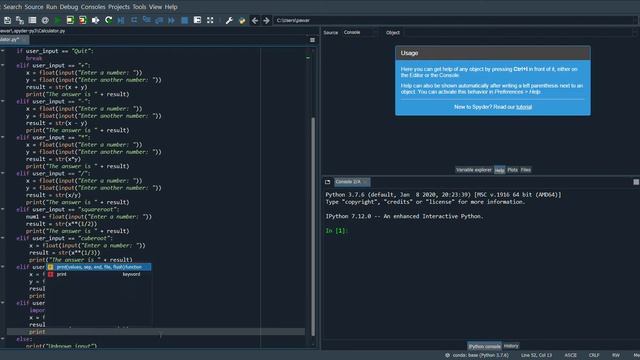Open the Projects menu
Viewport: 640px width, 360px height.
click(x=119, y=7)
